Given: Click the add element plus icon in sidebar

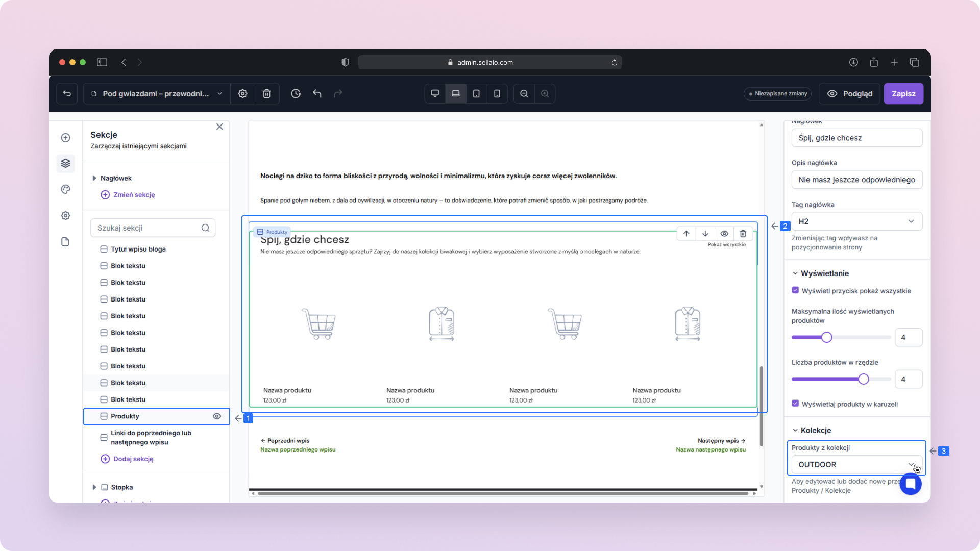Looking at the screenshot, I should pyautogui.click(x=65, y=138).
